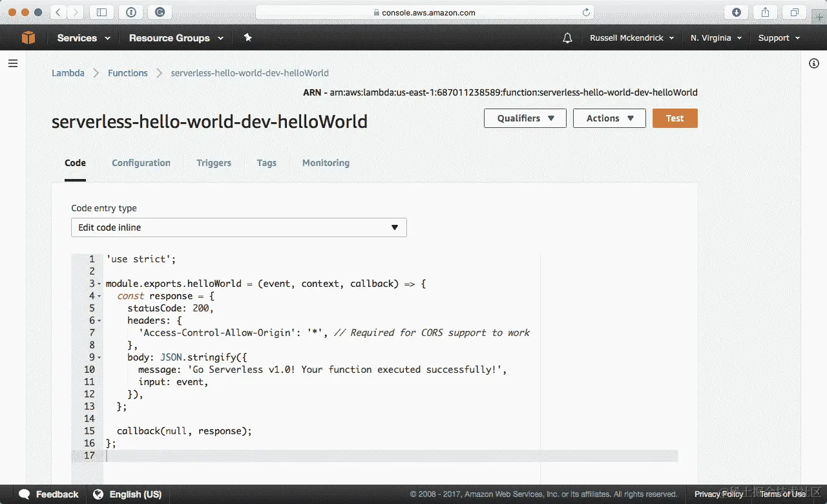This screenshot has width=827, height=504.
Task: Collapse code fold arrow on line 9
Action: tap(99, 357)
